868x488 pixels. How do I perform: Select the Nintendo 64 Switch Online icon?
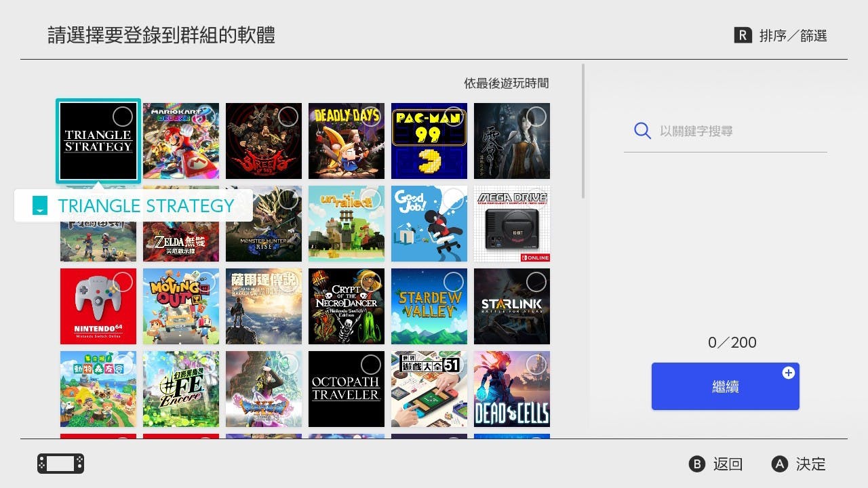(98, 306)
